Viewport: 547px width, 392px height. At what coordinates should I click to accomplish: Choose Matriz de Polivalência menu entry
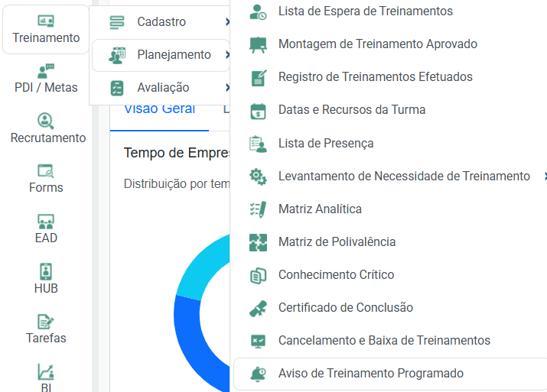337,242
